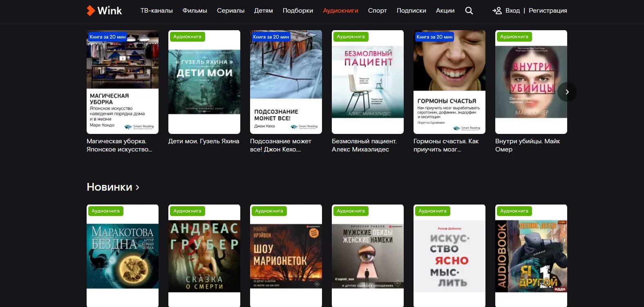Click the Регистрация link
This screenshot has width=644, height=307.
pyautogui.click(x=548, y=11)
